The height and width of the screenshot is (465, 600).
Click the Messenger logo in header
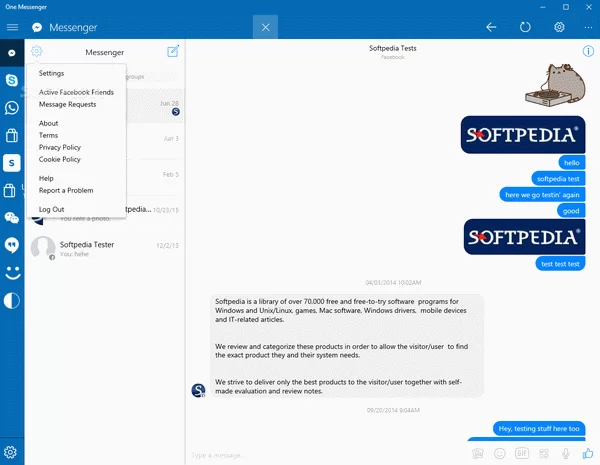(37, 28)
